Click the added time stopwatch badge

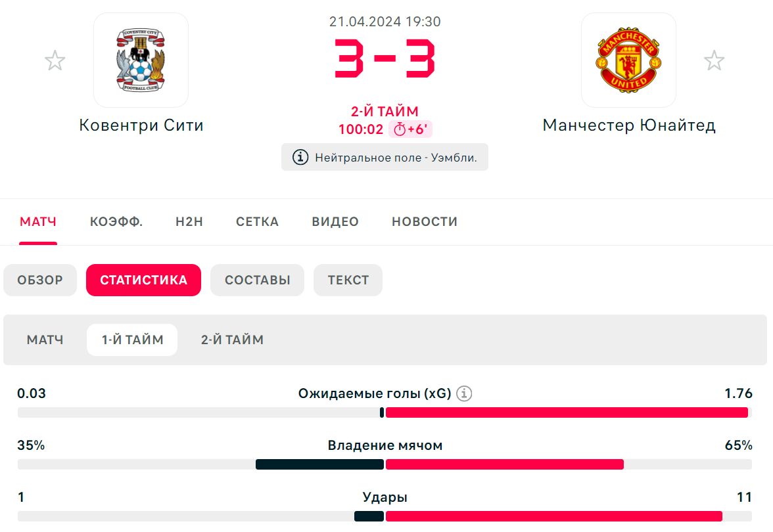point(410,129)
